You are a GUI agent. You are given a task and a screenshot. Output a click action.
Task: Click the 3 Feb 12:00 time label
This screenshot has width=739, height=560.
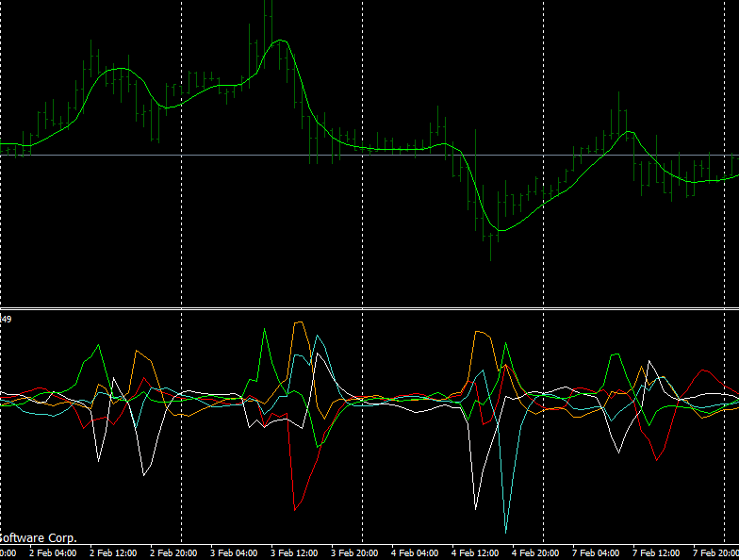[294, 552]
